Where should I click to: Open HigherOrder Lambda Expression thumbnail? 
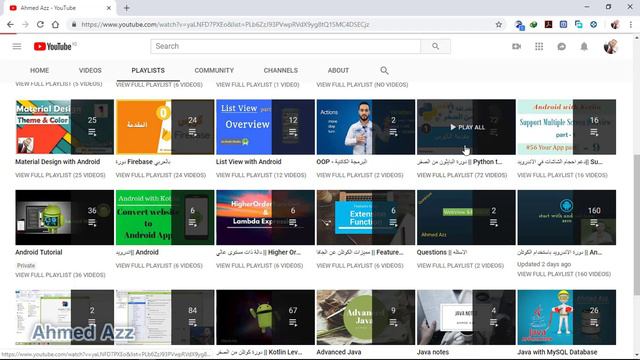coord(265,217)
